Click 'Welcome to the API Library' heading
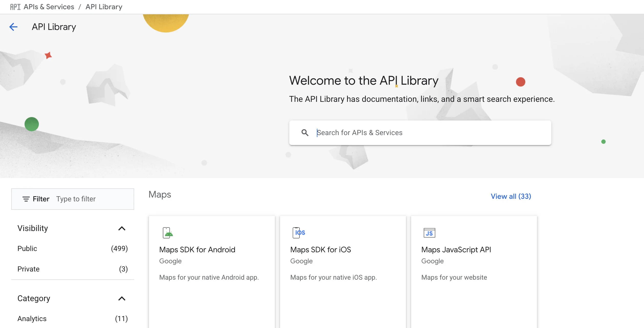Viewport: 644px width, 328px height. (364, 81)
